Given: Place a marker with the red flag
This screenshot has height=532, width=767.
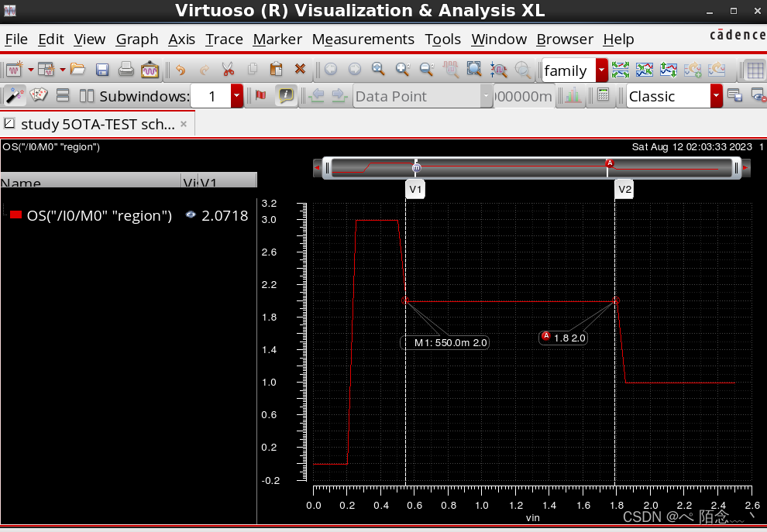Looking at the screenshot, I should [261, 94].
